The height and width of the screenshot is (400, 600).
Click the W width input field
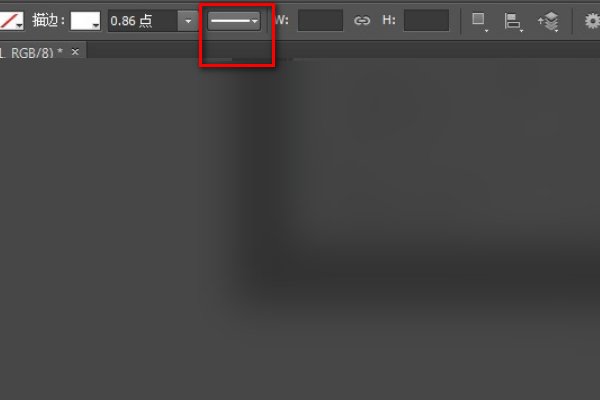[x=320, y=21]
